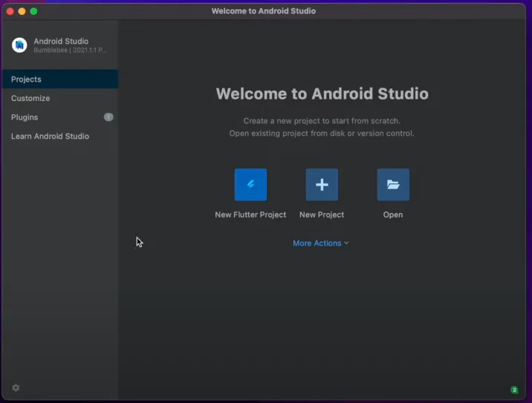This screenshot has height=403, width=532.
Task: Show notifications via the green badge
Action: [x=514, y=390]
